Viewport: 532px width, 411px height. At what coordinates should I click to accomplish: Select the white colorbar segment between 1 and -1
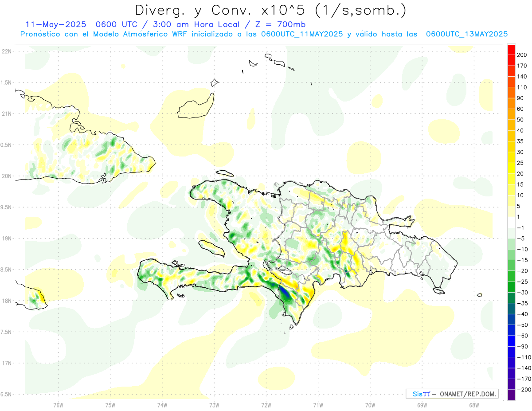click(511, 223)
